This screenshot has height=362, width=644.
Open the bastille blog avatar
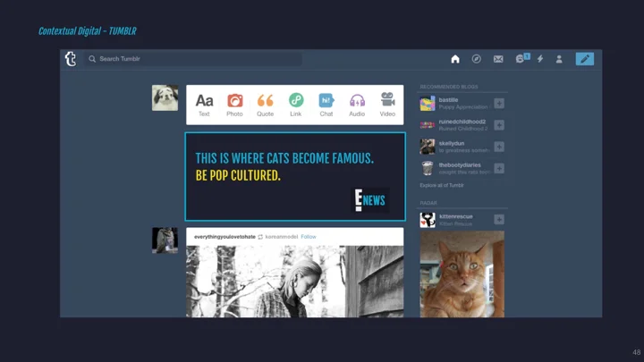(428, 104)
